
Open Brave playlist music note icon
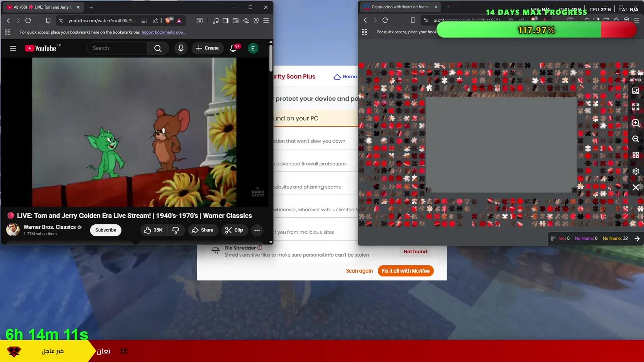pyautogui.click(x=216, y=21)
